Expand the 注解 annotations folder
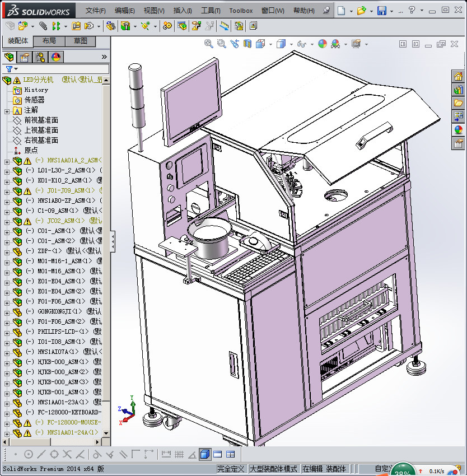Screen dimensions: 467x476 [7, 110]
